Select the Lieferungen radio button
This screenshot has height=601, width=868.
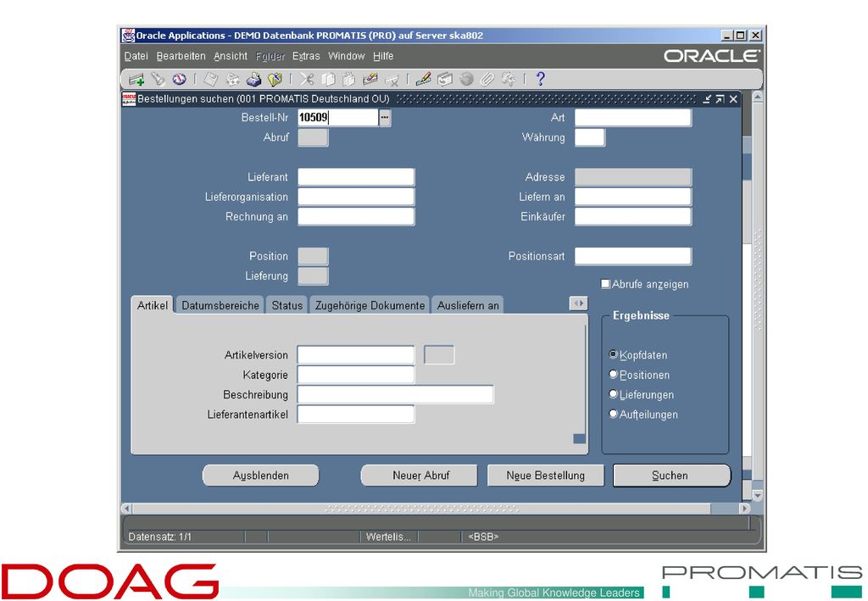pos(613,394)
